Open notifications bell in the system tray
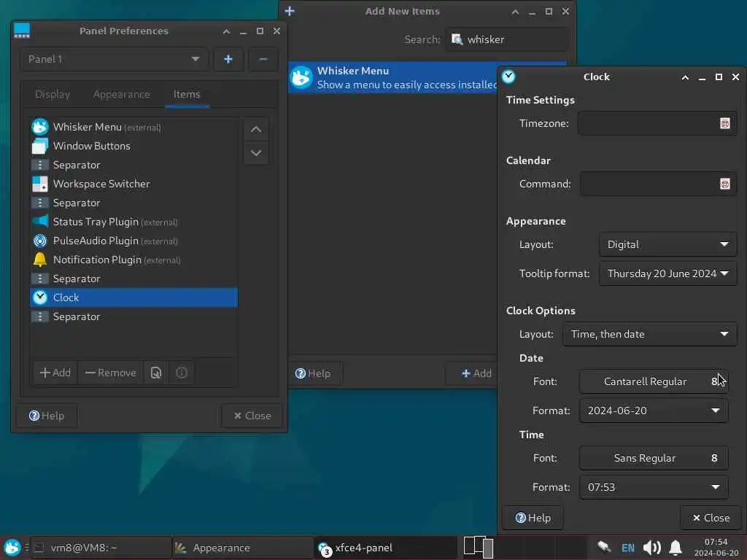747x560 pixels. [x=675, y=548]
